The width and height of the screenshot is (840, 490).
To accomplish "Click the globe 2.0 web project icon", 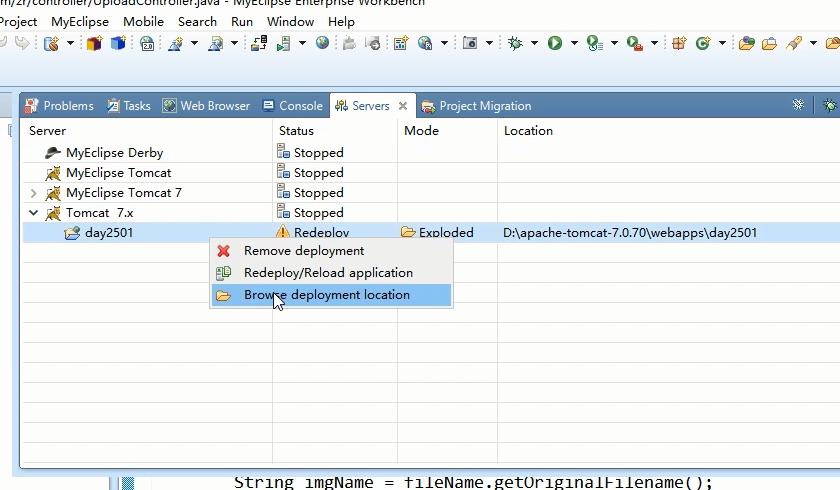I will point(147,43).
